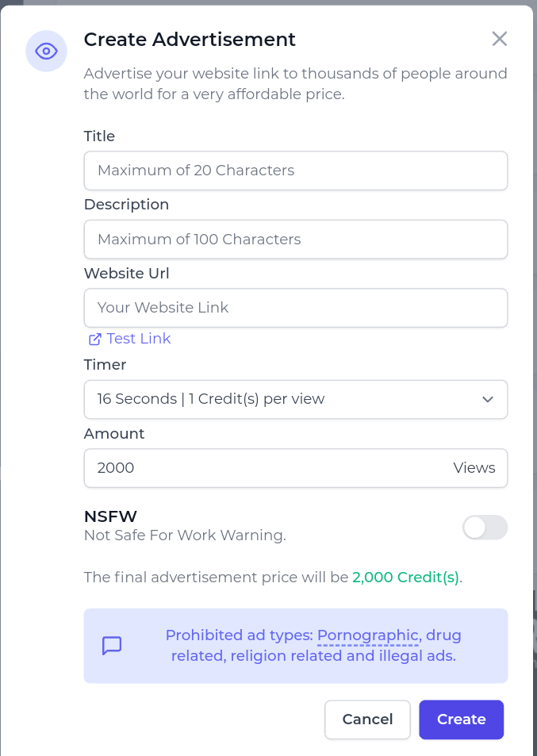
Task: Click the Amount field showing 2000
Action: (262, 468)
